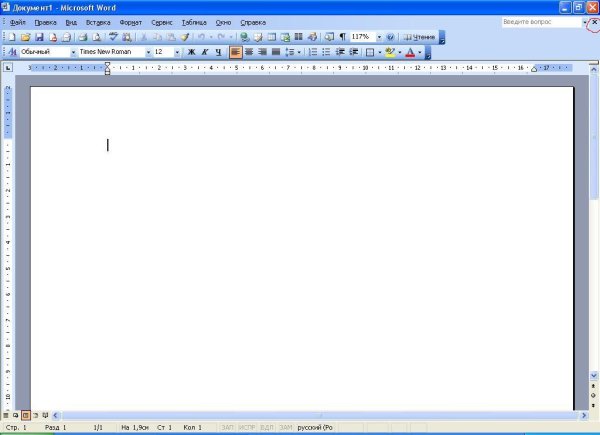Click the Insert Table icon

271,37
